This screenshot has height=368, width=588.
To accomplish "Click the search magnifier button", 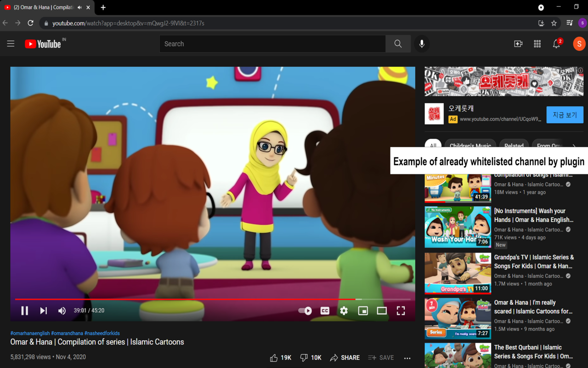I will click(398, 44).
